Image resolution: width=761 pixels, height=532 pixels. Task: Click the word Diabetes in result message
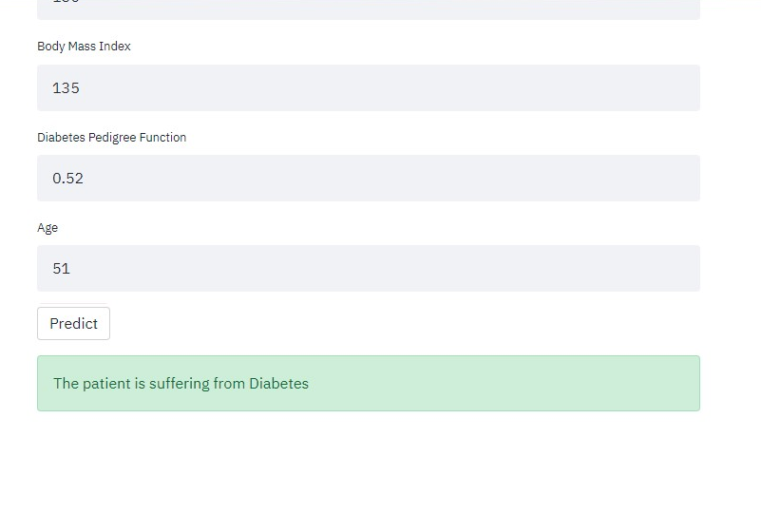tap(278, 384)
